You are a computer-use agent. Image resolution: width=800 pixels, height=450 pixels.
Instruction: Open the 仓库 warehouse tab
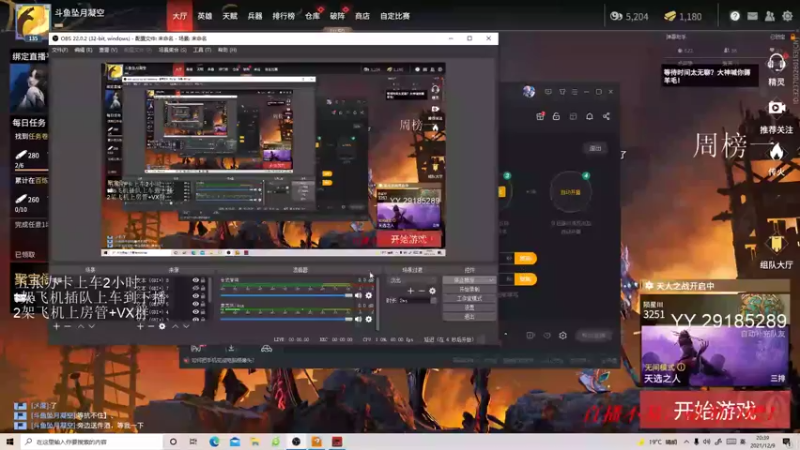coord(312,16)
